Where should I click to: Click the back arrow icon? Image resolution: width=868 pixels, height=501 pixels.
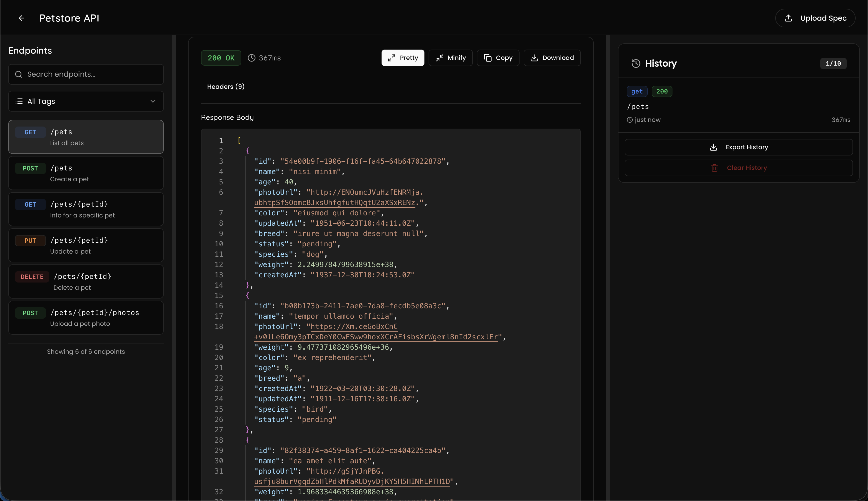click(x=22, y=18)
